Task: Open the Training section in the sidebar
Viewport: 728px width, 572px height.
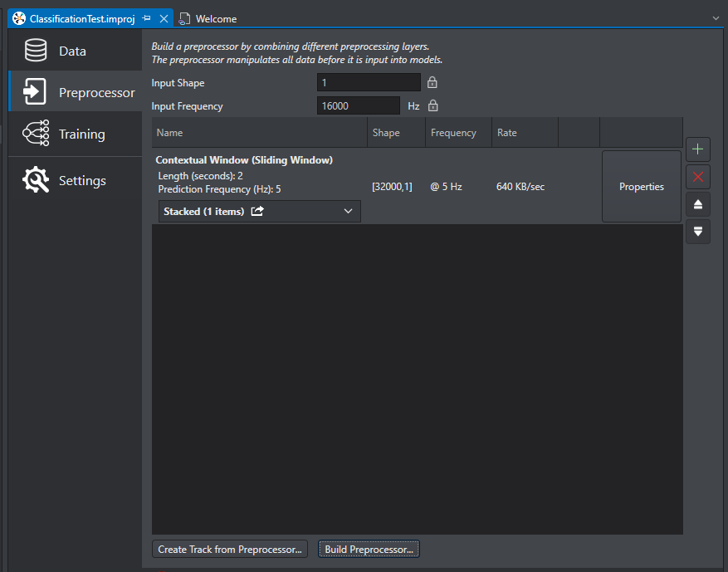Action: point(75,134)
